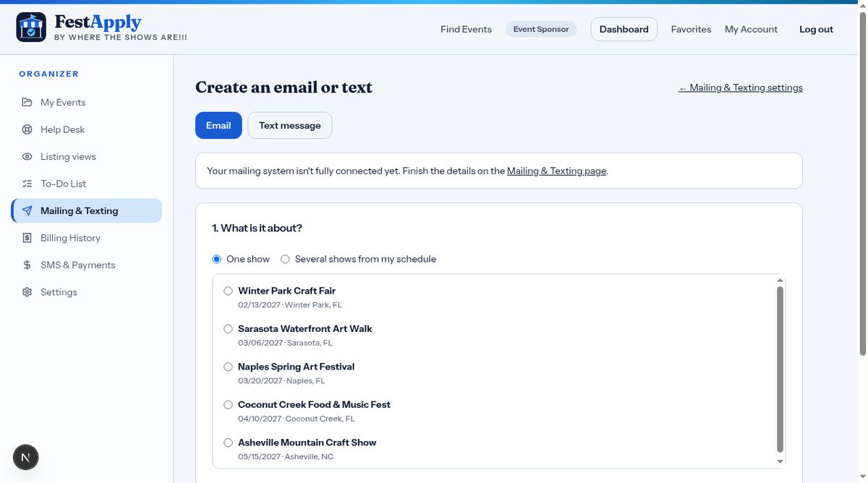Open My Account in top navigation

point(751,30)
